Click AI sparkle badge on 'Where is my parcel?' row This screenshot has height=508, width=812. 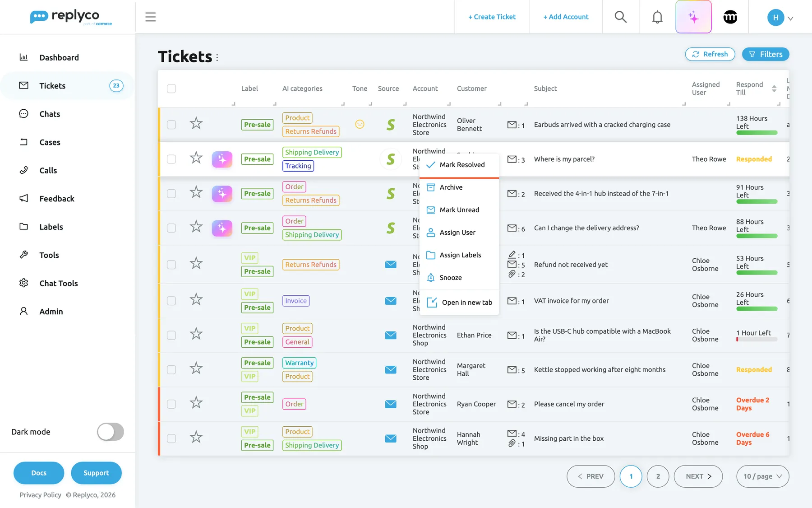222,159
